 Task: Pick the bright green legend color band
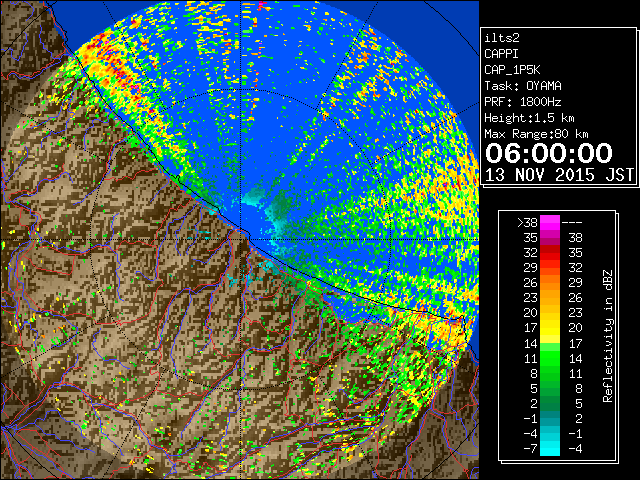(550, 358)
